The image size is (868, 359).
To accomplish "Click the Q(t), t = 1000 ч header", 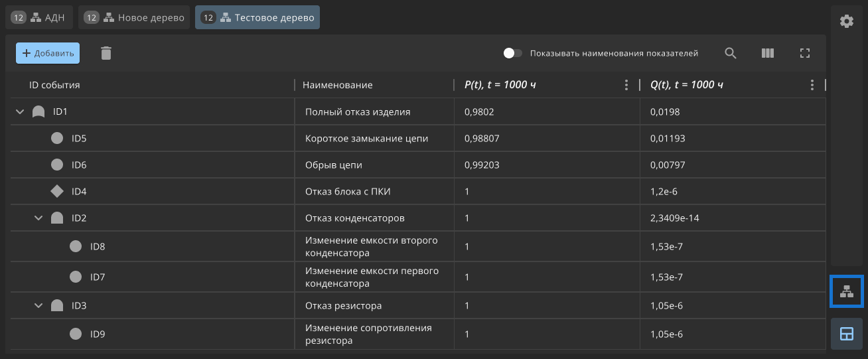I will [687, 85].
